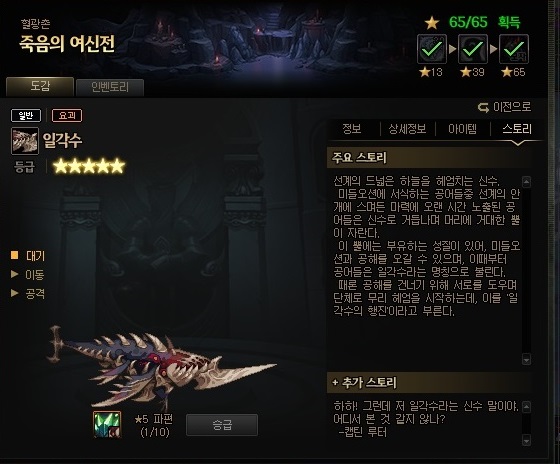The width and height of the screenshot is (560, 464).
Task: Open the 아이템 tab
Action: [462, 129]
